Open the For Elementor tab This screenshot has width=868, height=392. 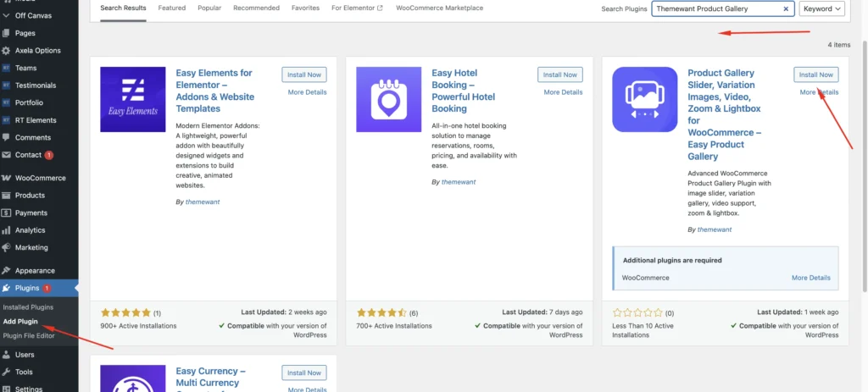click(x=357, y=8)
